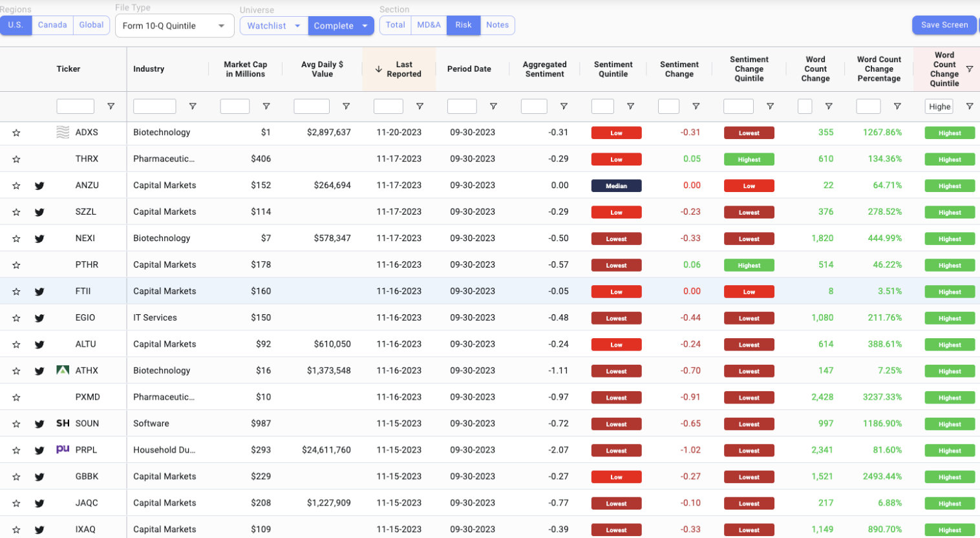Toggle the favorite star for THRX
The width and height of the screenshot is (980, 538).
coord(16,159)
